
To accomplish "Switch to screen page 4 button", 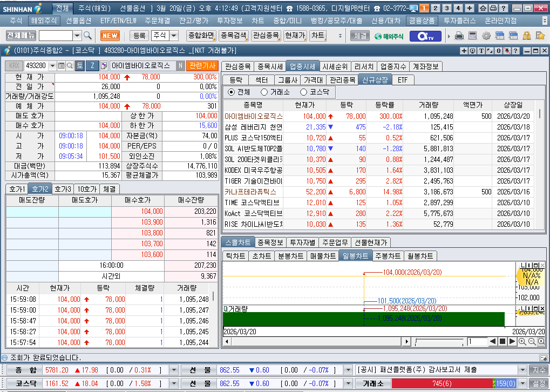I will pyautogui.click(x=458, y=8).
